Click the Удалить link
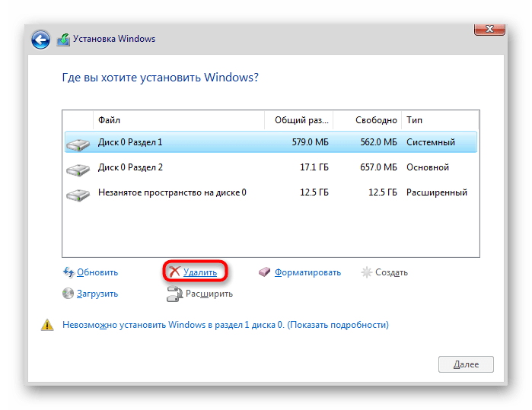The height and width of the screenshot is (410, 532). (200, 272)
